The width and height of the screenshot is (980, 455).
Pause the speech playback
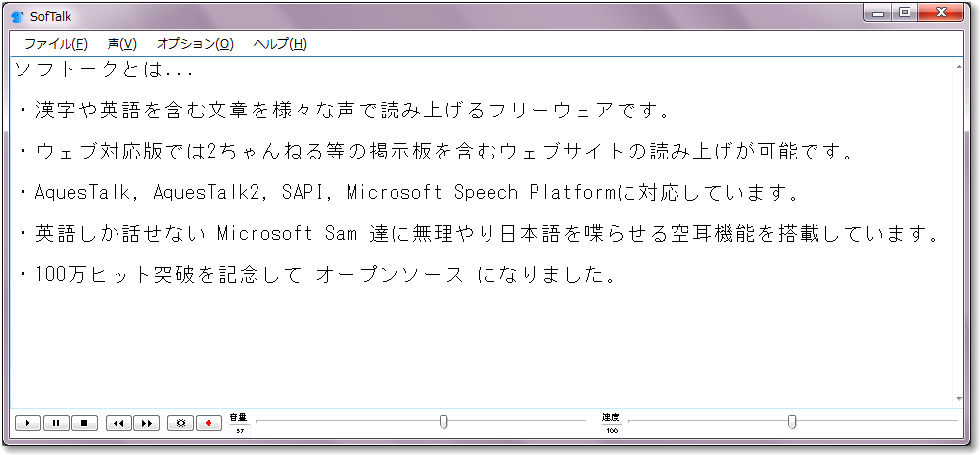(x=56, y=423)
